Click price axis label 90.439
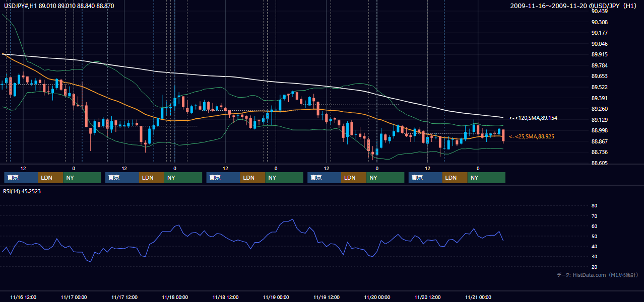The image size is (644, 302). click(x=600, y=12)
